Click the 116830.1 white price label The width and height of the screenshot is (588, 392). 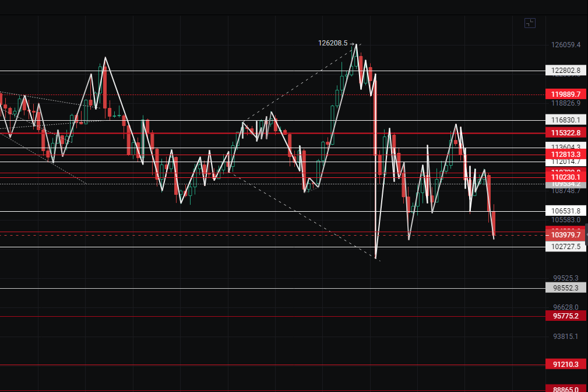(565, 120)
